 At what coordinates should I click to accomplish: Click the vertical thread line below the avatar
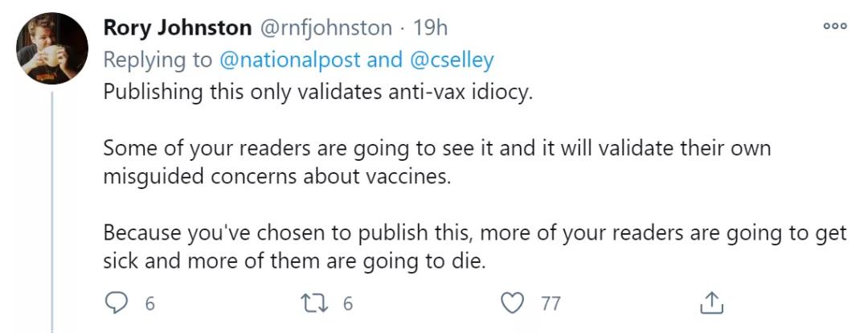[x=53, y=209]
